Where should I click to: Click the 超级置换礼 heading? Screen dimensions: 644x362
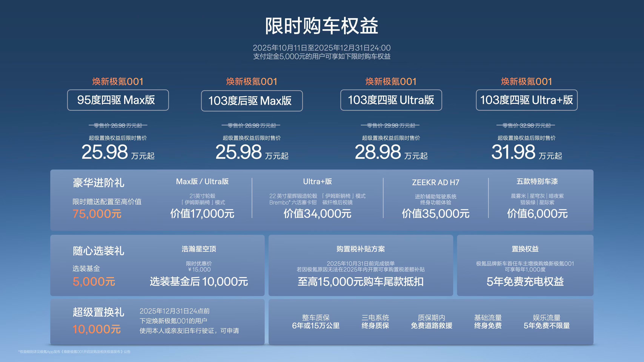tap(98, 312)
